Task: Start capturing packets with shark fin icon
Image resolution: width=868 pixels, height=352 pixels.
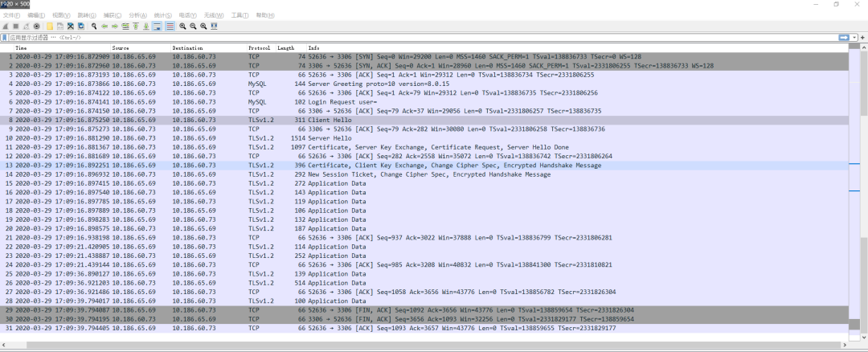Action: click(5, 26)
